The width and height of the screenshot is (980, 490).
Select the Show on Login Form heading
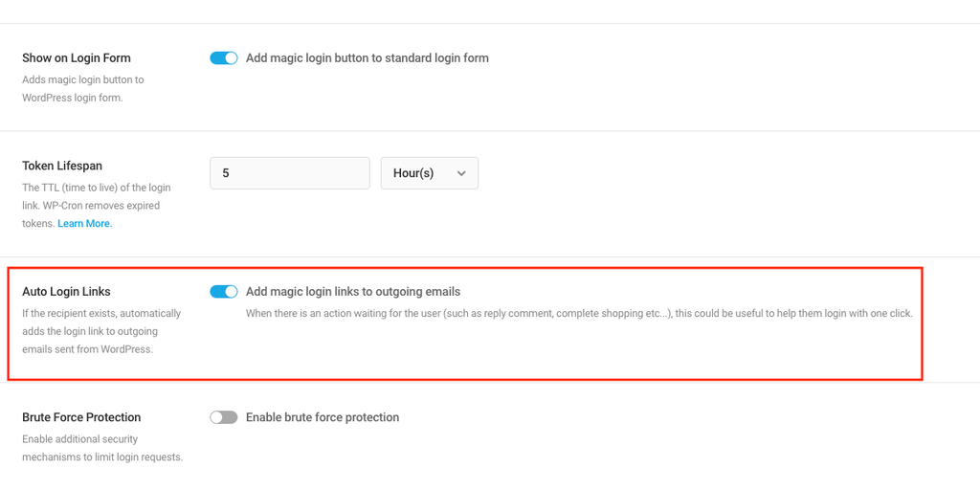click(77, 58)
